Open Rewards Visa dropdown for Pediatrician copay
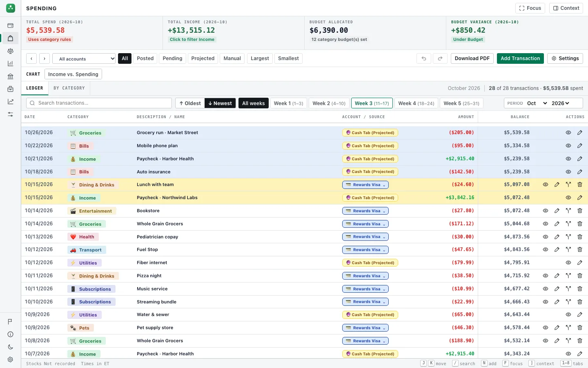The image size is (588, 368). point(365,237)
